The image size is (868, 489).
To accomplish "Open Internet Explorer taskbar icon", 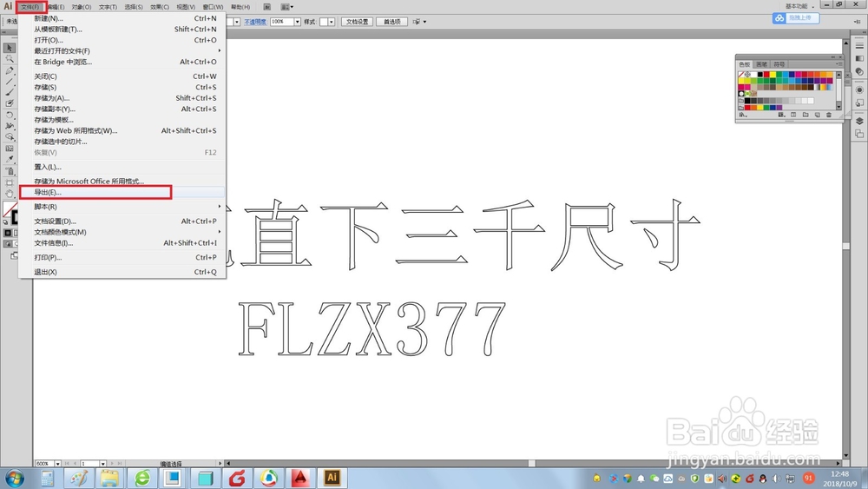I will [142, 478].
